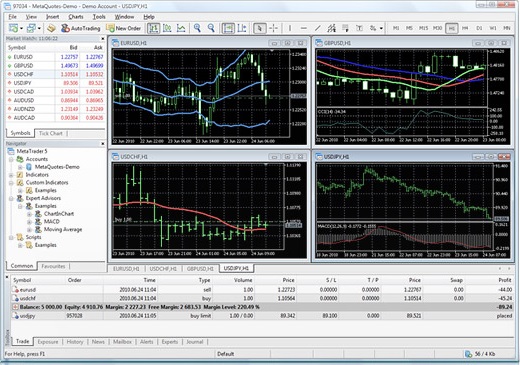
Task: Enable the M15 timeframe button
Action: (423, 28)
